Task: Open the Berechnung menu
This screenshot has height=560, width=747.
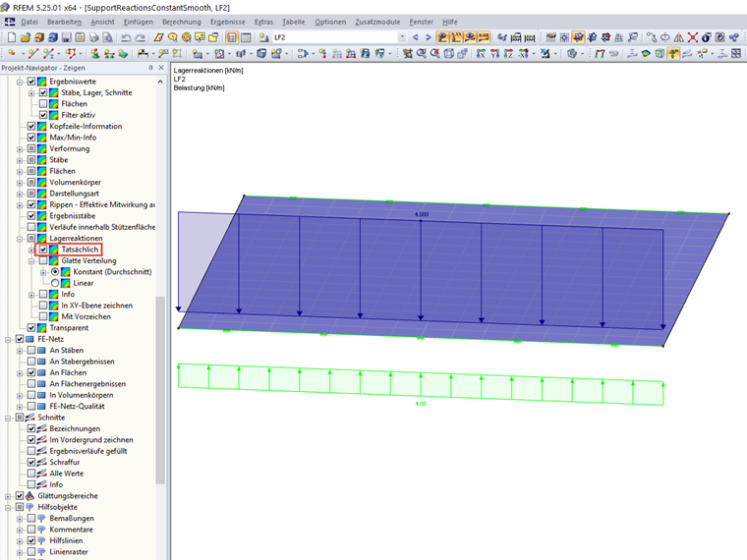Action: tap(182, 22)
